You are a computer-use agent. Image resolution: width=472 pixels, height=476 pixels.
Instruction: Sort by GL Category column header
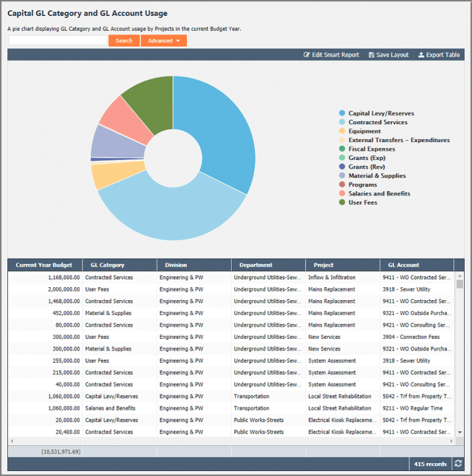click(x=108, y=265)
